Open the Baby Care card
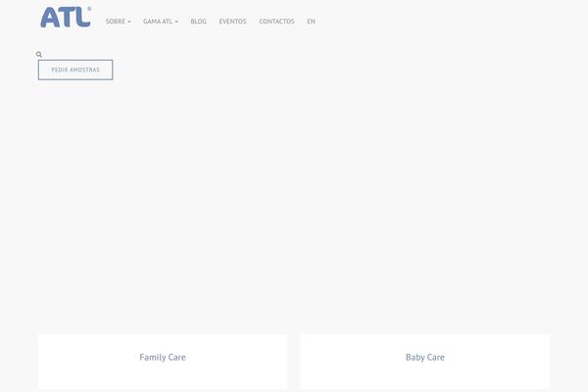Screen dimensions: 588x392 click(x=425, y=362)
